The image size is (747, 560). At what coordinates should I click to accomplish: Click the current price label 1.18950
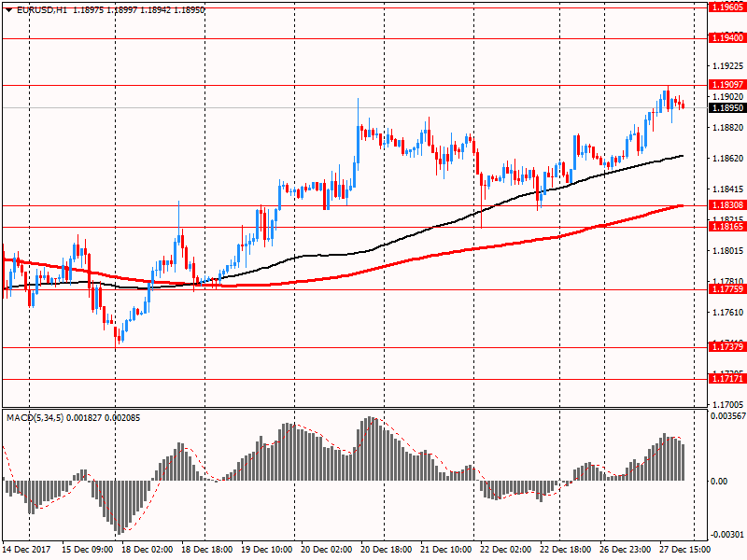click(x=727, y=108)
